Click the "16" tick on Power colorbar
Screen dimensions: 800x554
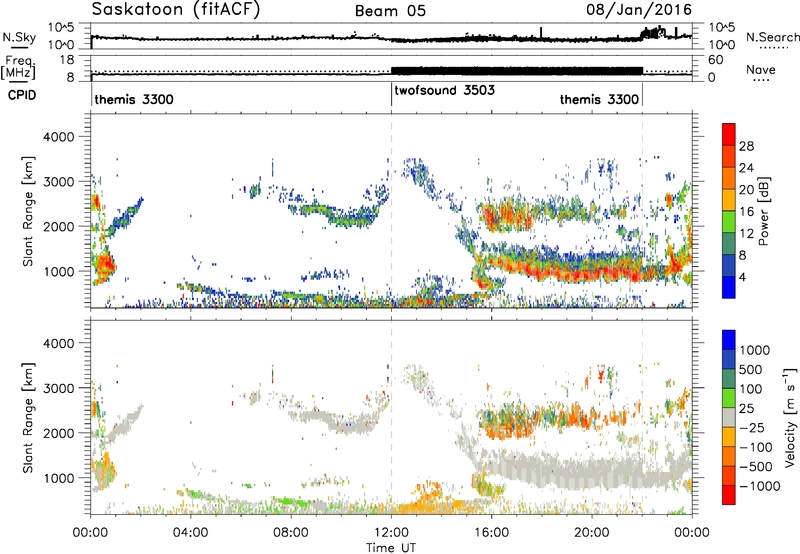[746, 212]
